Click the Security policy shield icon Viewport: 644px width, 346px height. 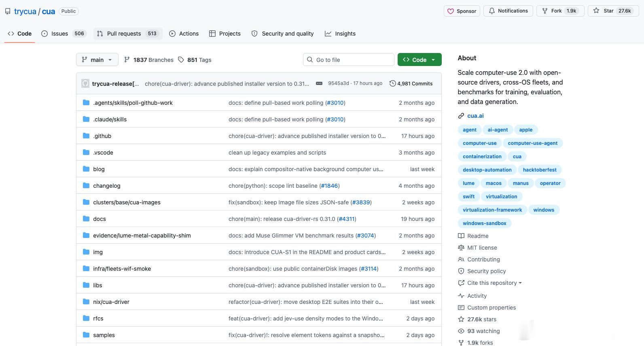coord(461,271)
